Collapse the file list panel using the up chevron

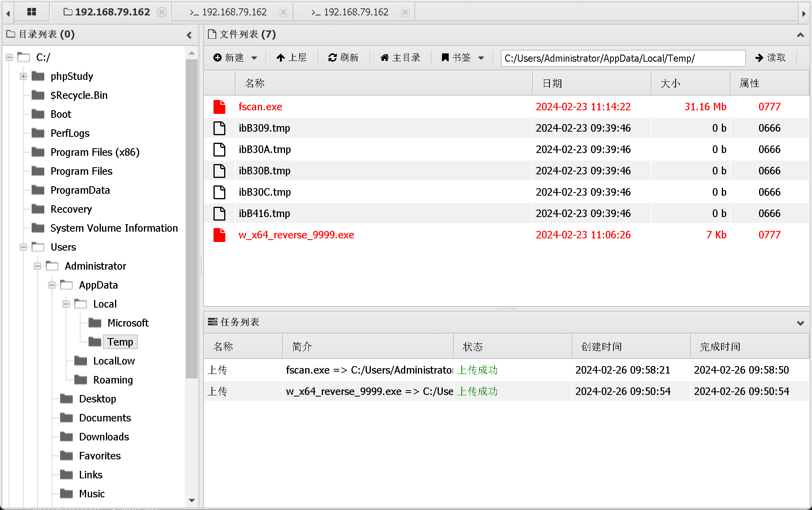[x=800, y=35]
